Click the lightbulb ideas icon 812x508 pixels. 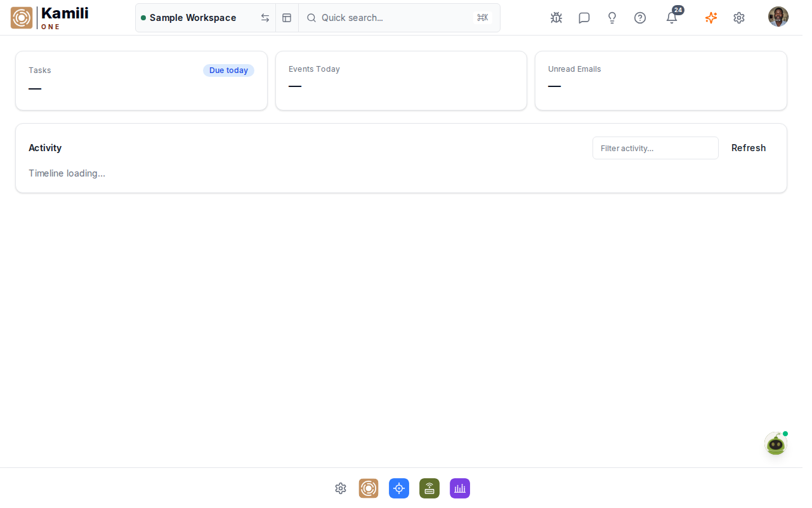tap(612, 18)
